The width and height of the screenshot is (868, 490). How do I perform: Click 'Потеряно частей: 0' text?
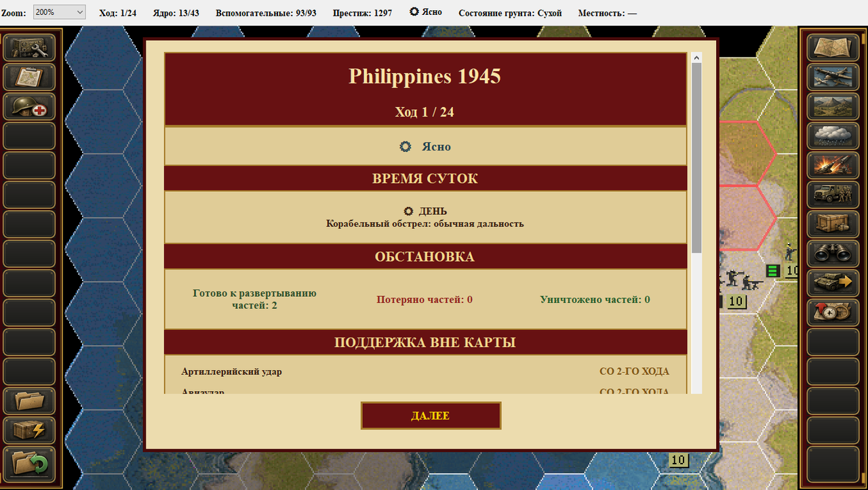(425, 300)
